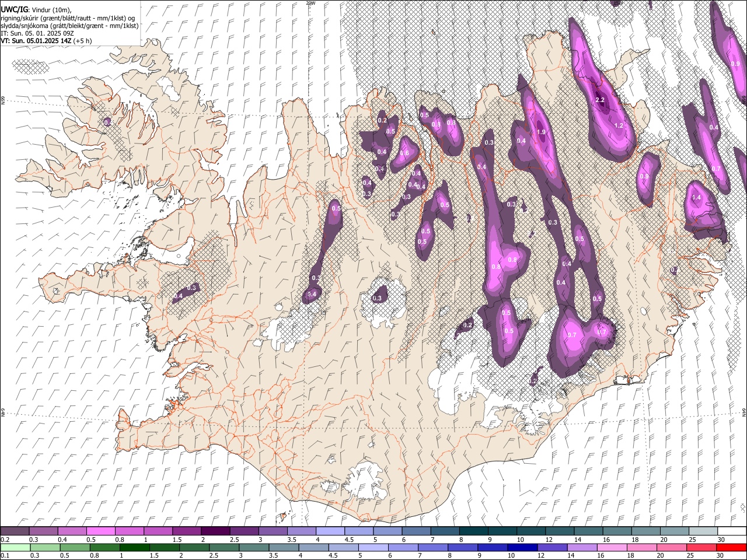The height and width of the screenshot is (560, 747).
Task: Click the 1.2 snowfall value on the map
Action: point(619,125)
